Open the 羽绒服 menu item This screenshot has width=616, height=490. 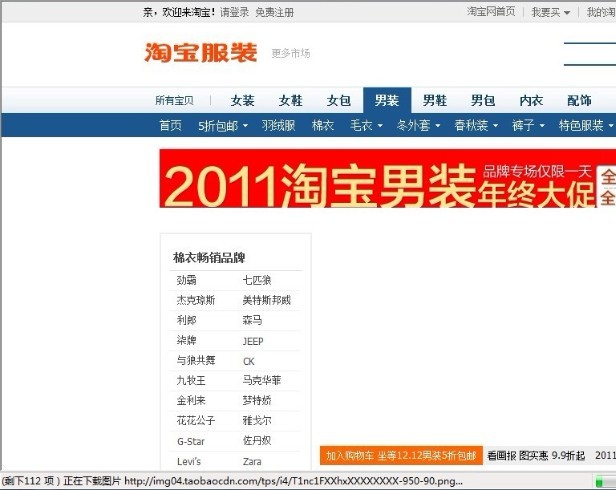(279, 125)
